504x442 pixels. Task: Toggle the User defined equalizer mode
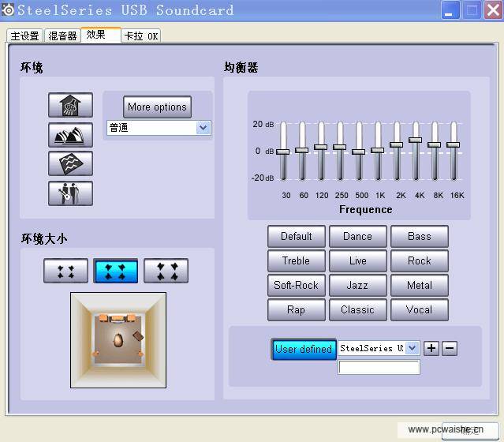[x=304, y=349]
